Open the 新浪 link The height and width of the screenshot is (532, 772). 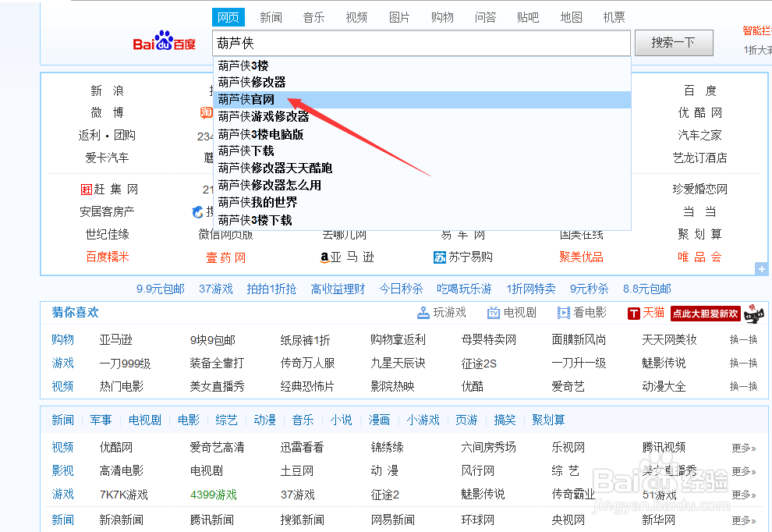coord(107,90)
